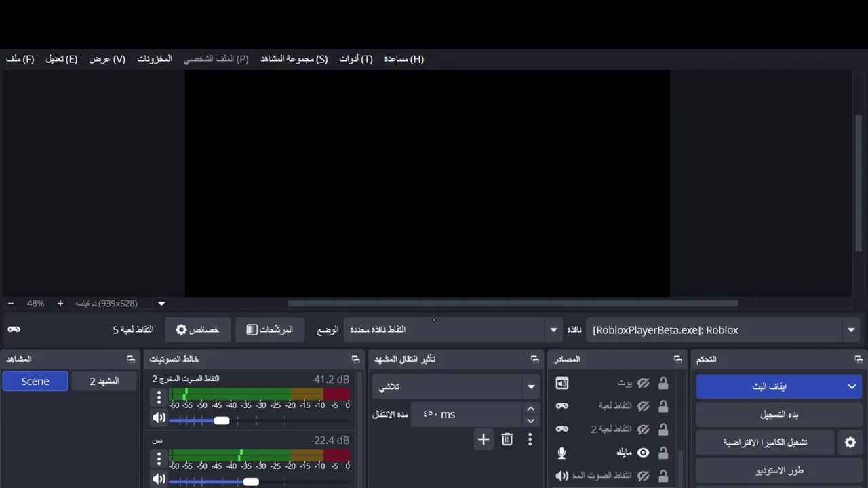868x488 pixels.
Task: Click the gamepad icon beside التقاط لعبة 5
Action: pyautogui.click(x=14, y=329)
